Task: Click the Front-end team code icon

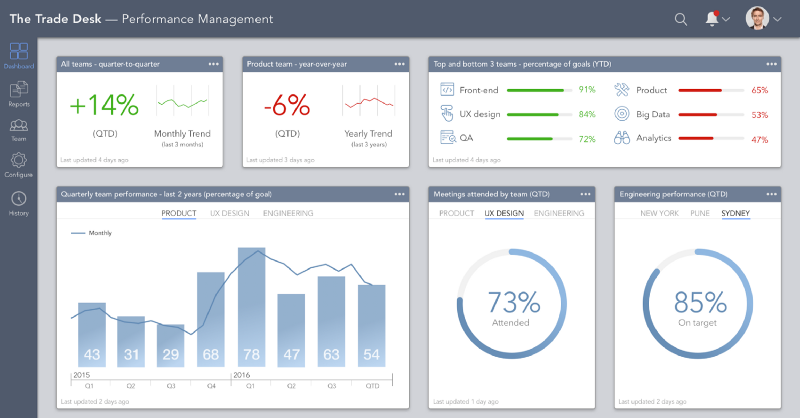Action: pyautogui.click(x=447, y=89)
